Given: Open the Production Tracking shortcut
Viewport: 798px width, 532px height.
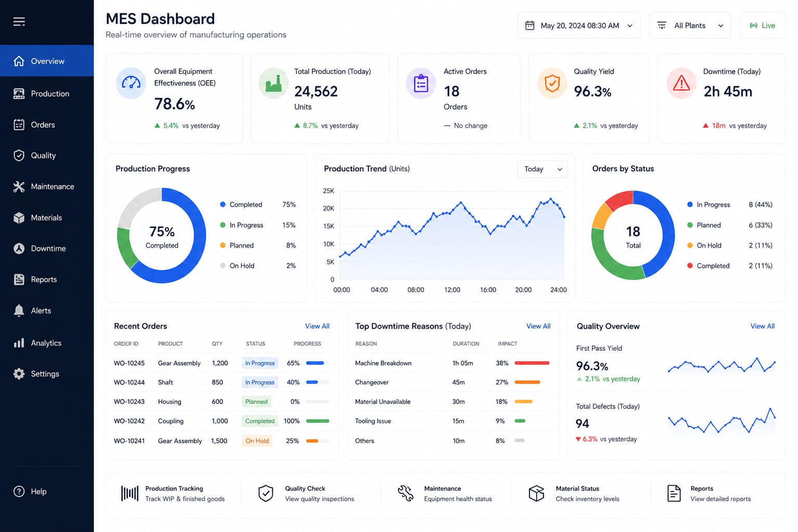Looking at the screenshot, I should (174, 494).
